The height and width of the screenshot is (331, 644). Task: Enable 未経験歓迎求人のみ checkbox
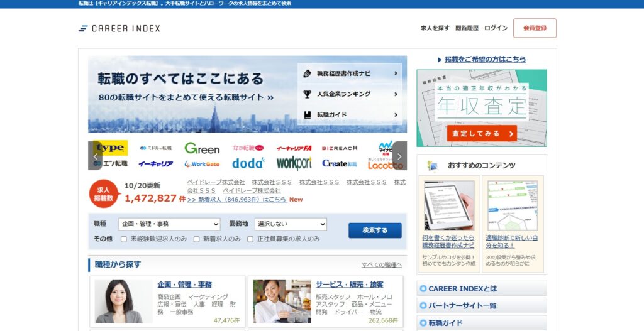pyautogui.click(x=124, y=239)
